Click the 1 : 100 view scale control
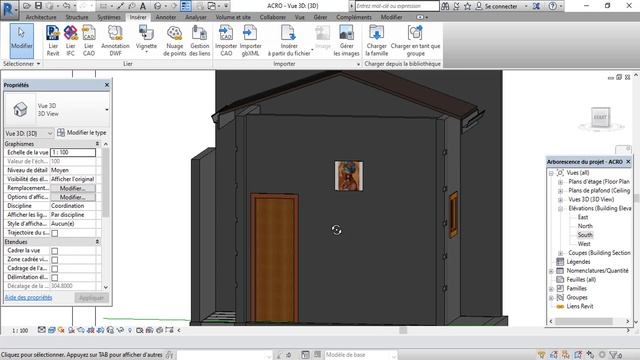Image resolution: width=640 pixels, height=360 pixels. pyautogui.click(x=20, y=330)
